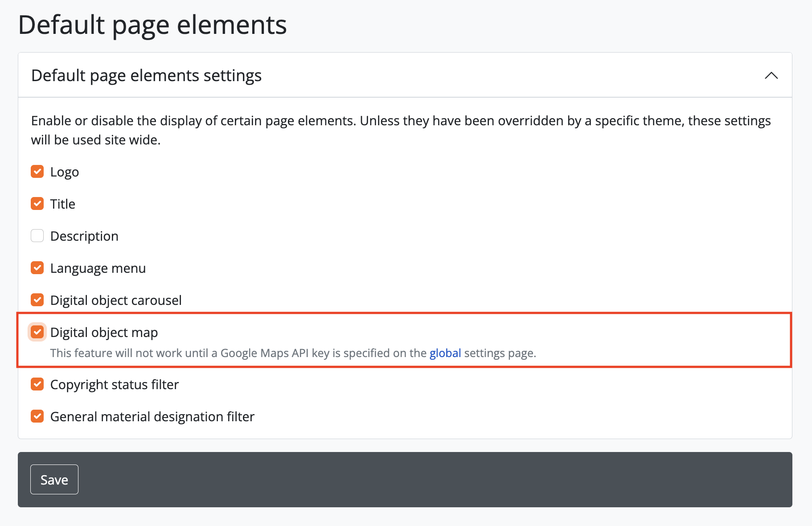Screen dimensions: 812x526
Task: Click the 'Copyright status filter' label text
Action: pos(115,385)
